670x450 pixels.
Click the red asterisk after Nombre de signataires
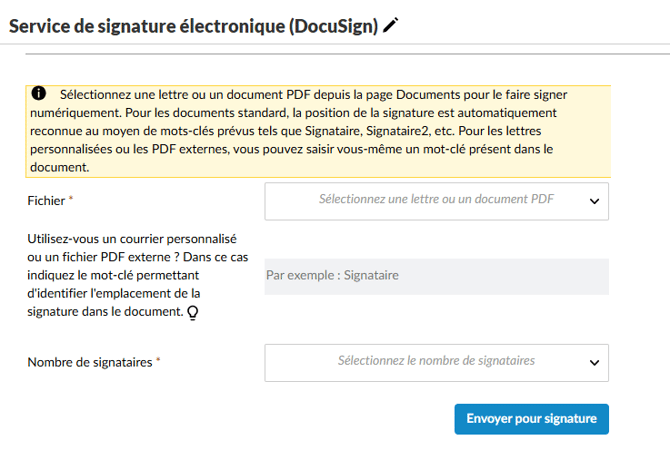point(158,360)
